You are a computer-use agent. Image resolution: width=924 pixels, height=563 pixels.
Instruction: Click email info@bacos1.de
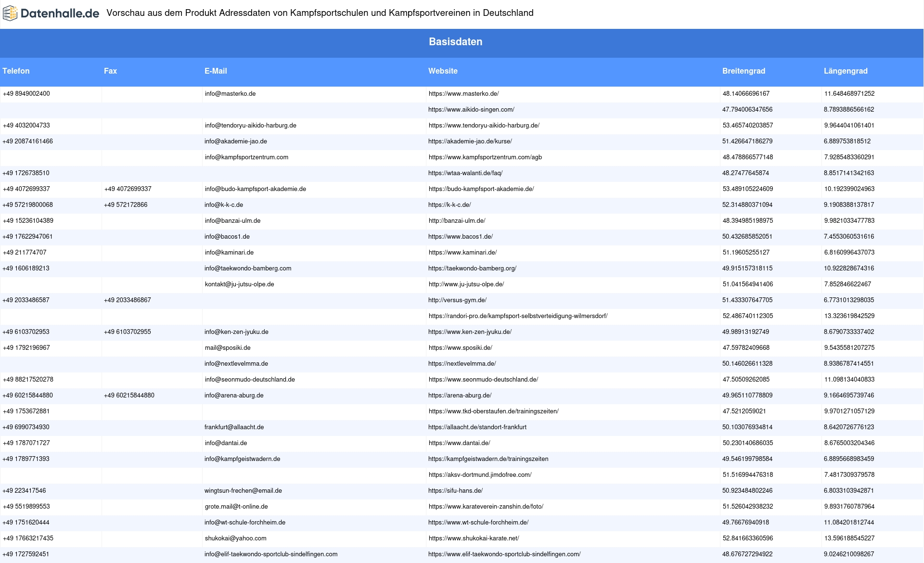coord(227,237)
